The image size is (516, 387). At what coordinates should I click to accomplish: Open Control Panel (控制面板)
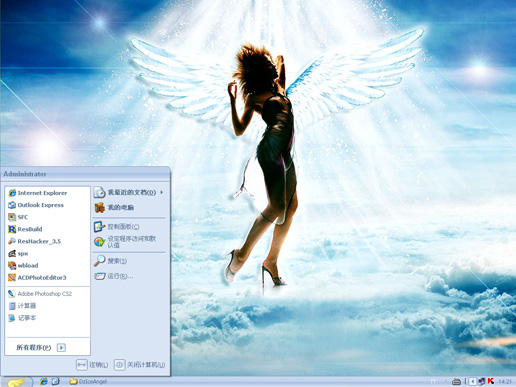[129, 227]
